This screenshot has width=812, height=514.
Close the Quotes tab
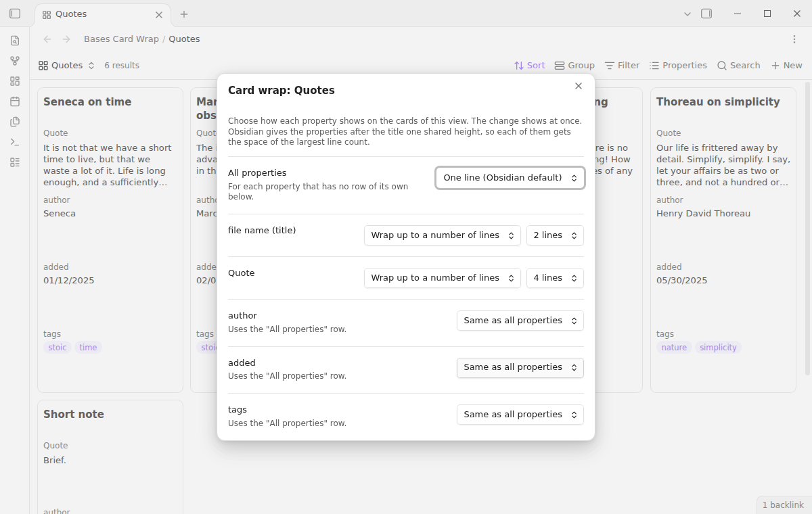[x=159, y=14]
